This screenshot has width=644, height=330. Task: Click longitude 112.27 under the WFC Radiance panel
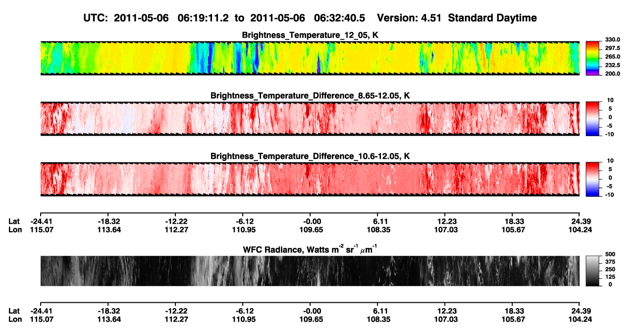tap(175, 319)
